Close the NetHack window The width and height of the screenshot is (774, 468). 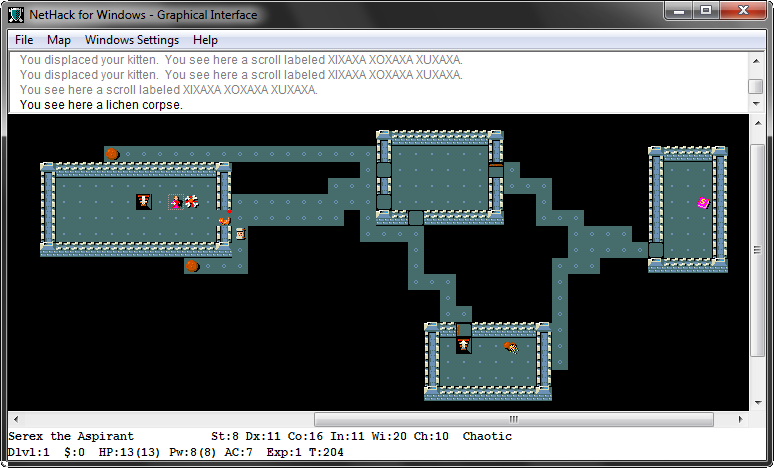click(742, 10)
